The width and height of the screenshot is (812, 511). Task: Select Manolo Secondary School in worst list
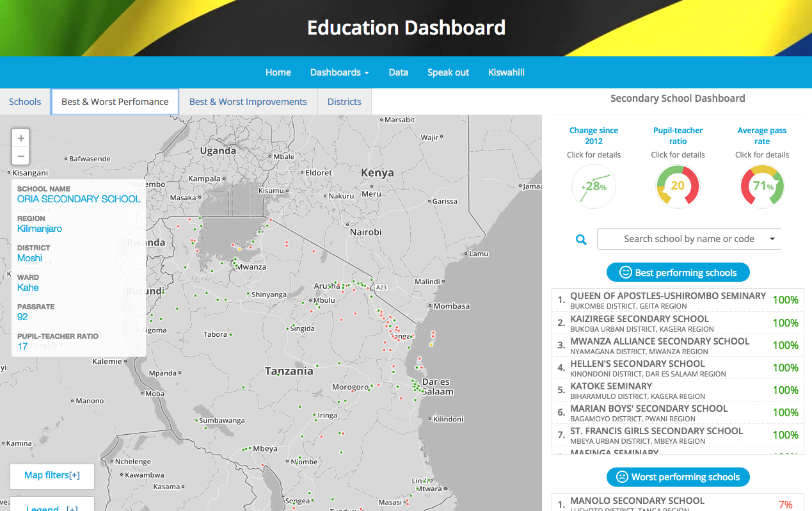click(x=678, y=504)
